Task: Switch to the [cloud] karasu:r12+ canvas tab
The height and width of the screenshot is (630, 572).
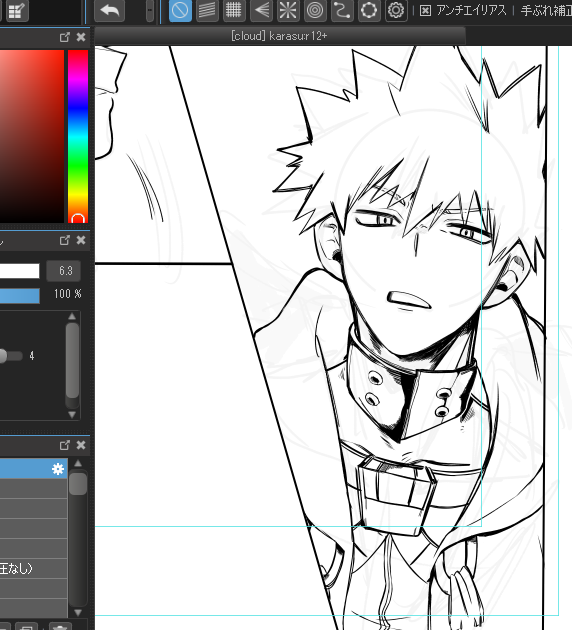Action: click(280, 36)
